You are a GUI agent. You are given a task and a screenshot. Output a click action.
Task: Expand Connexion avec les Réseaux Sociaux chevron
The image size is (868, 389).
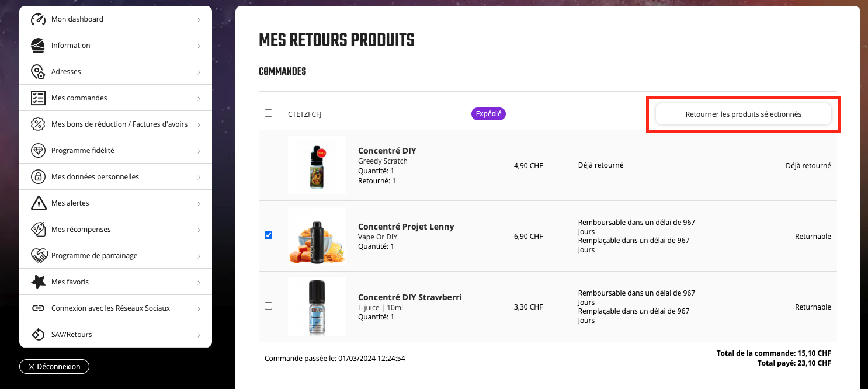199,308
